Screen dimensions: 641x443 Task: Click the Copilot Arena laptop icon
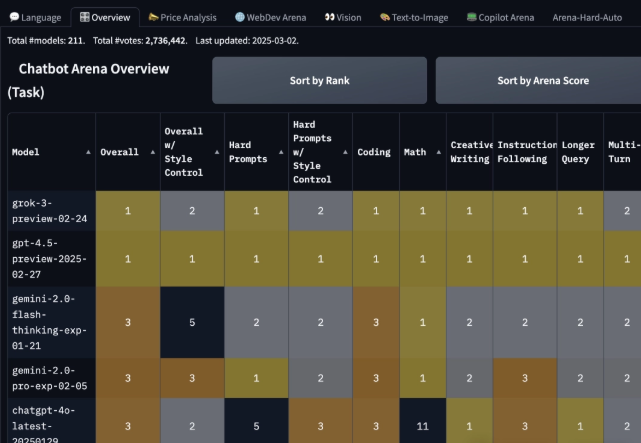[x=471, y=17]
